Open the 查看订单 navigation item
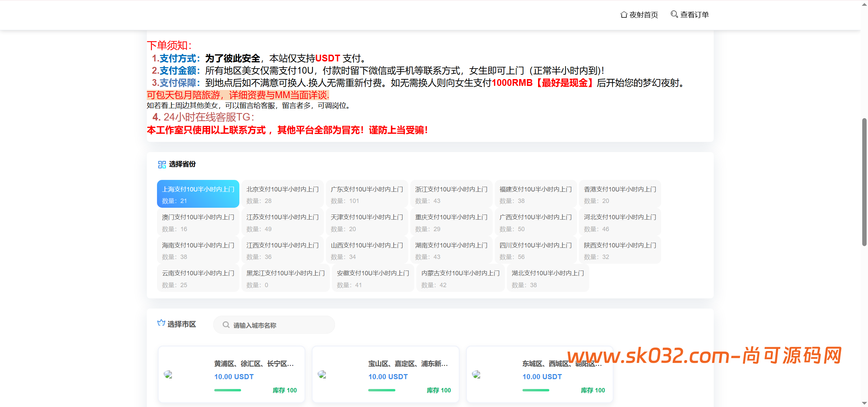868x407 pixels. click(693, 15)
